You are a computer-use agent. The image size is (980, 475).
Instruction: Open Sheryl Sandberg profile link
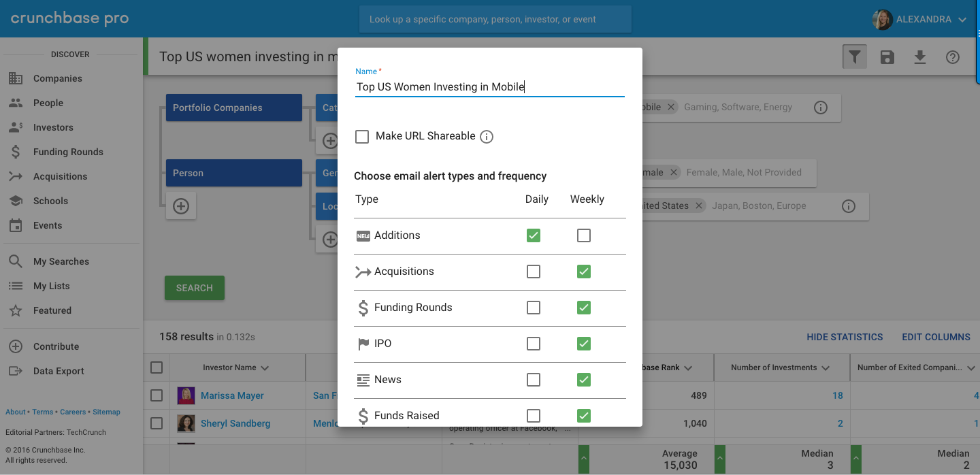click(235, 423)
